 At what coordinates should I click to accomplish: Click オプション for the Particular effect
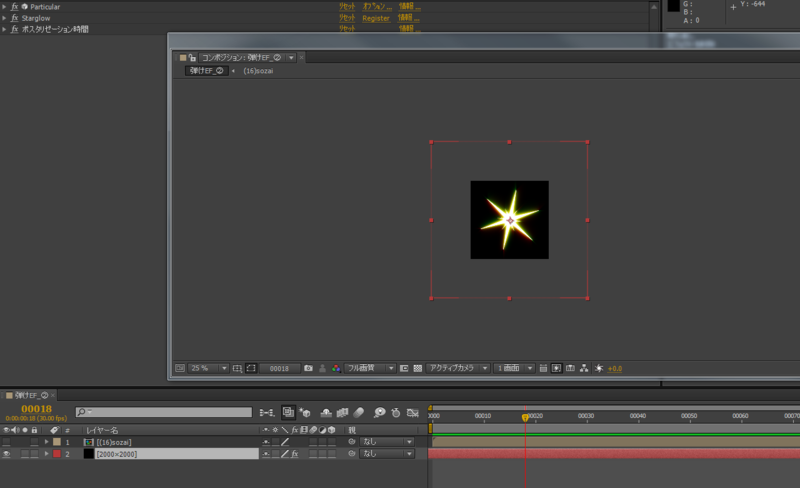point(377,7)
